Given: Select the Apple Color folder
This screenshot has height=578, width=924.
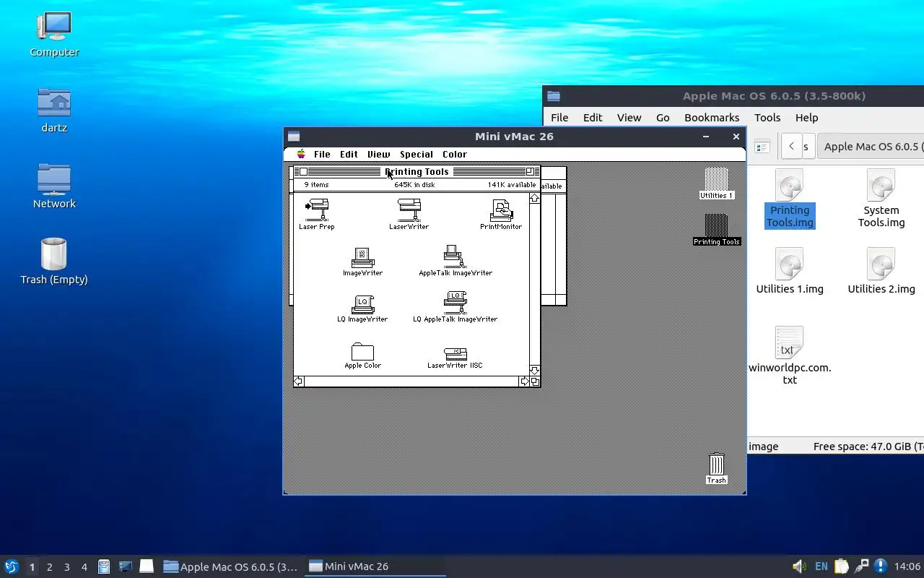Looking at the screenshot, I should pos(362,355).
